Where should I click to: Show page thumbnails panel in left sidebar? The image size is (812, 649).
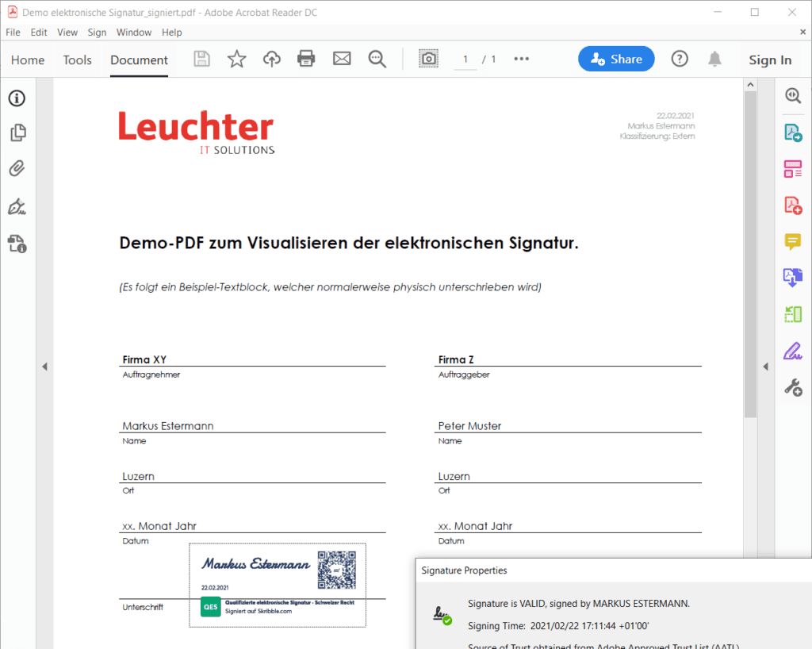(x=18, y=132)
